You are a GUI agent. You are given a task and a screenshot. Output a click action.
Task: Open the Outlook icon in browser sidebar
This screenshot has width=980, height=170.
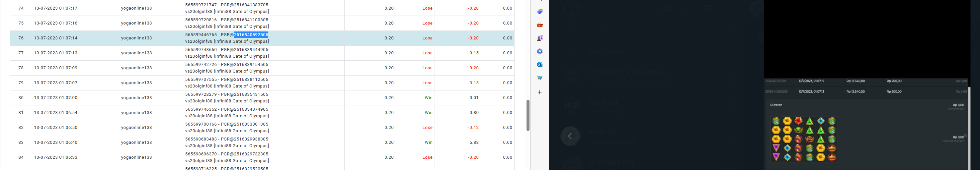click(539, 65)
